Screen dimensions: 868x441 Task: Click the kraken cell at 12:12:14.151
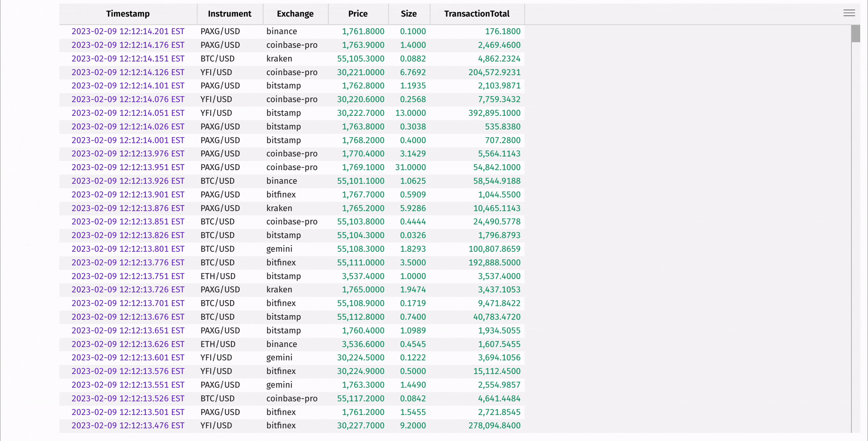pos(279,59)
